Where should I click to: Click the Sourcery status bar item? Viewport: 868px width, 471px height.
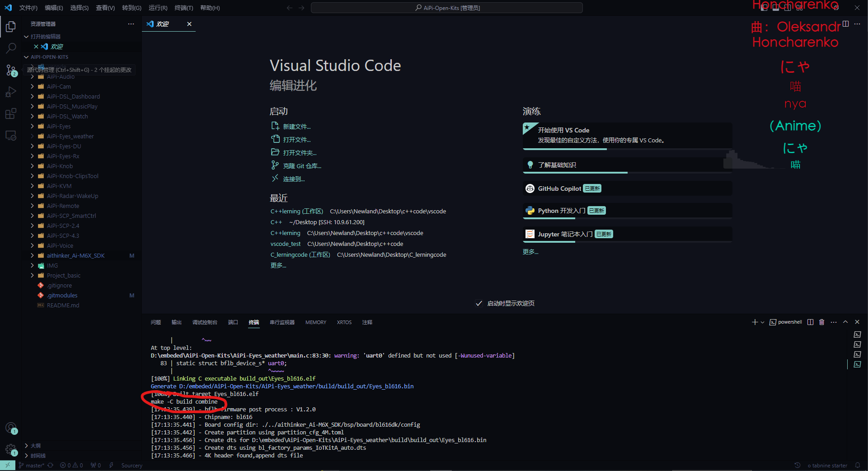click(x=131, y=465)
